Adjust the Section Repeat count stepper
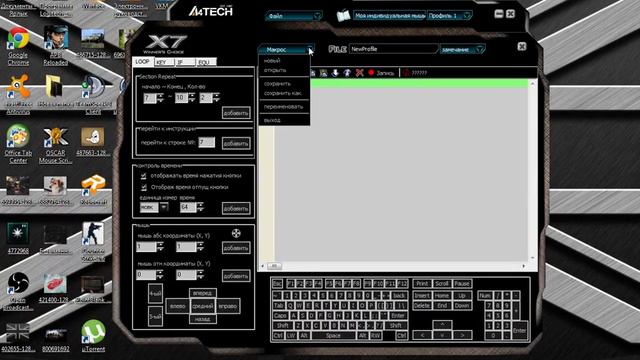Image resolution: width=640 pixels, height=360 pixels. (216, 98)
